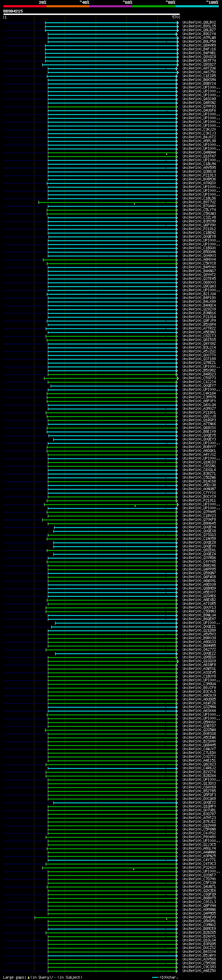Open hit UniRef100_B9GIY4
This screenshot has width=222, height=980.
[x=199, y=34]
